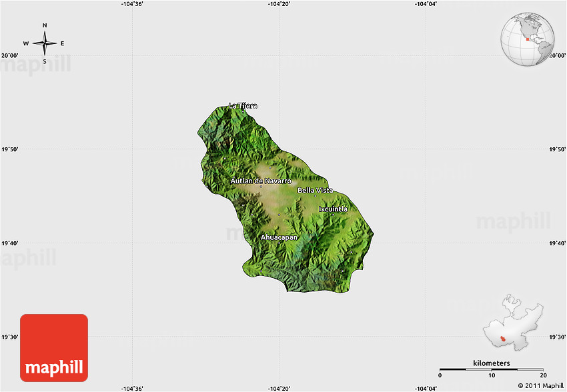Click the 20°00' latitude label on left

point(9,56)
